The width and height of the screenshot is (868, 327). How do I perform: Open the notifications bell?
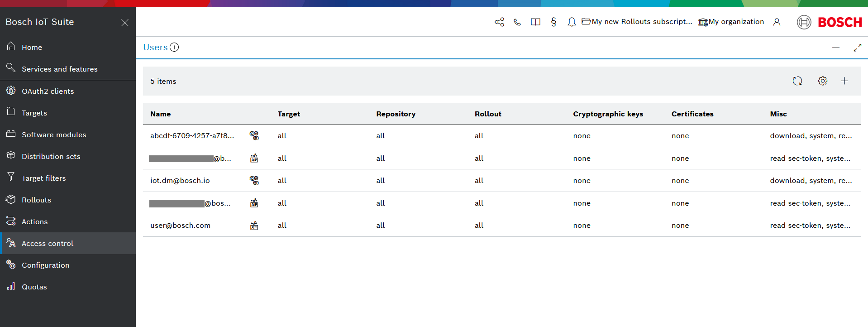point(572,22)
